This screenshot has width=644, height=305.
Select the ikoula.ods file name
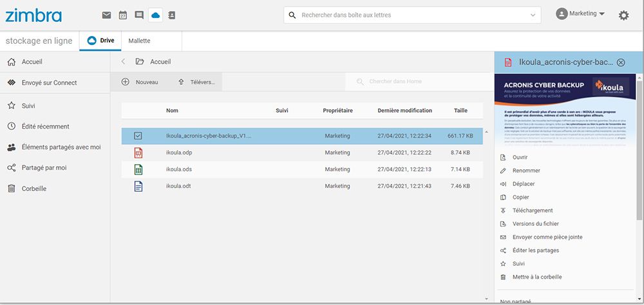click(178, 169)
